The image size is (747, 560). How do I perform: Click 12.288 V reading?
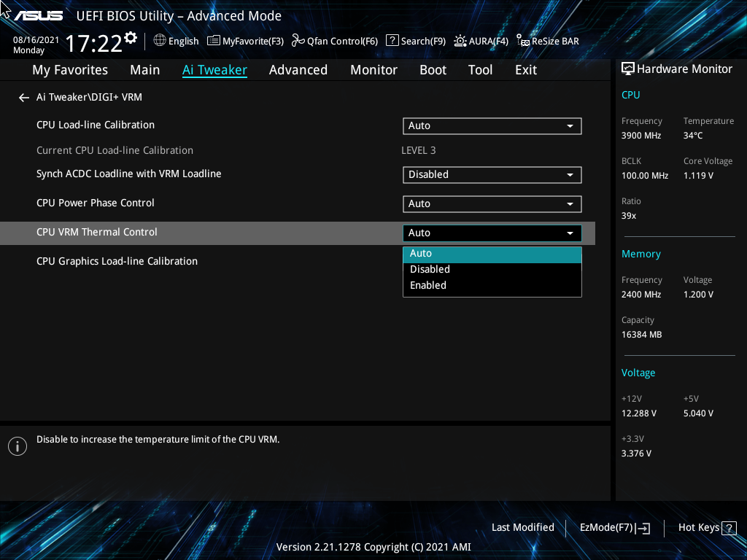[x=638, y=413]
